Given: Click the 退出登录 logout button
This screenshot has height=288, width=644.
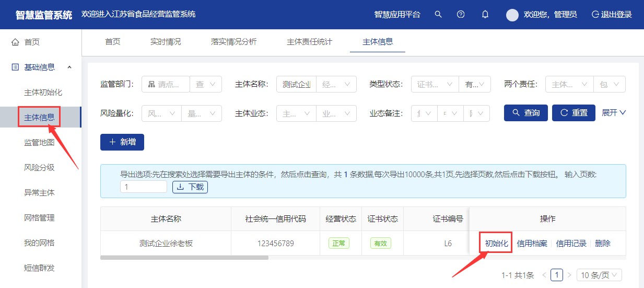Looking at the screenshot, I should click(612, 15).
